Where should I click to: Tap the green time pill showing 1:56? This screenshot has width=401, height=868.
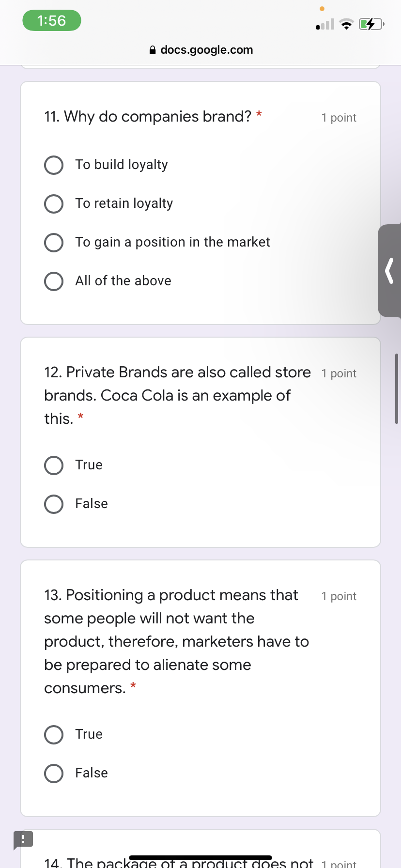click(51, 20)
